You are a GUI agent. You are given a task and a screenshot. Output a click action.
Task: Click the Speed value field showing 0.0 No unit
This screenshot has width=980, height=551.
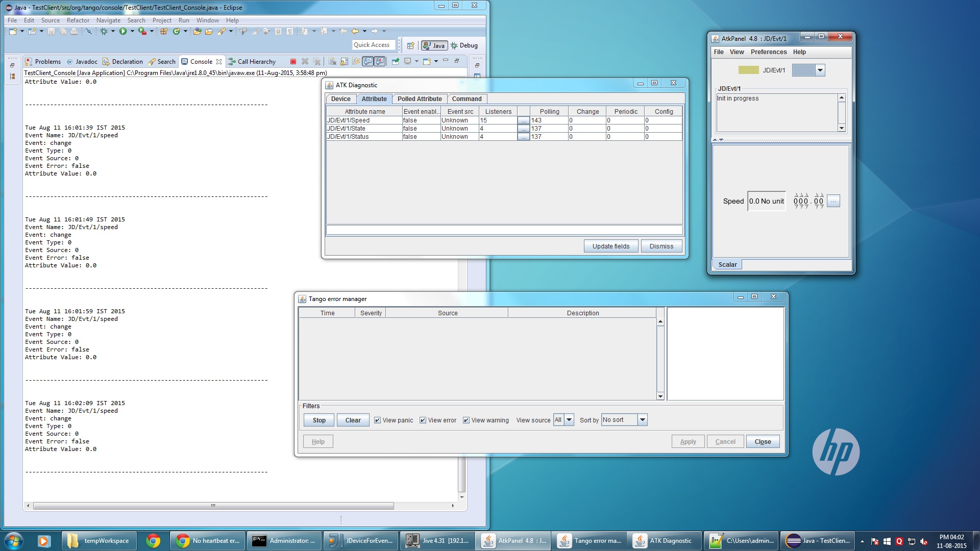pyautogui.click(x=766, y=202)
